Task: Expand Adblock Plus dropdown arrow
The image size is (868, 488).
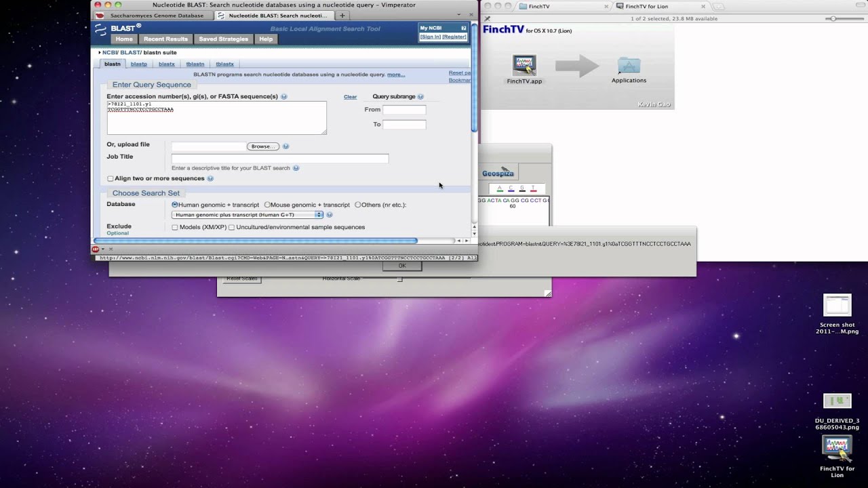Action: click(x=103, y=249)
